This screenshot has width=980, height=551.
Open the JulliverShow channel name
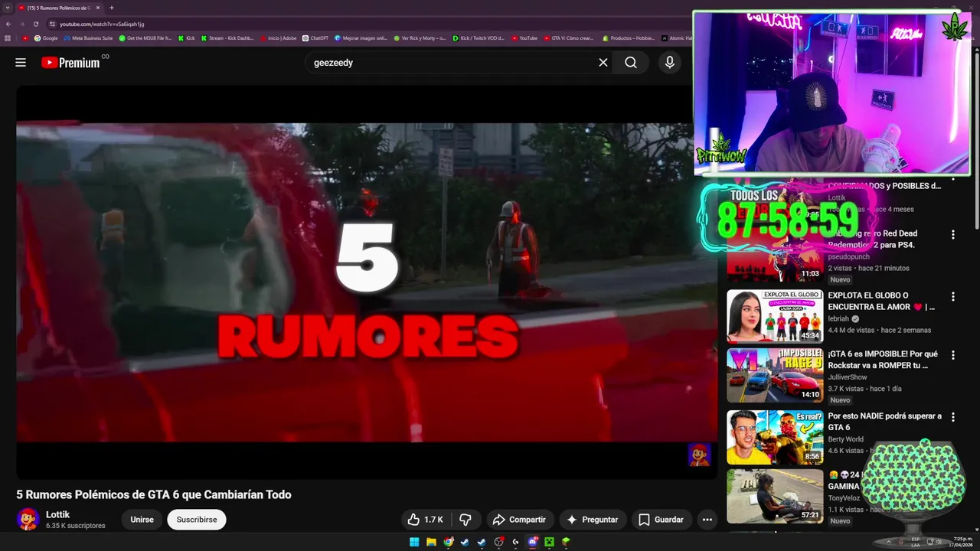848,377
